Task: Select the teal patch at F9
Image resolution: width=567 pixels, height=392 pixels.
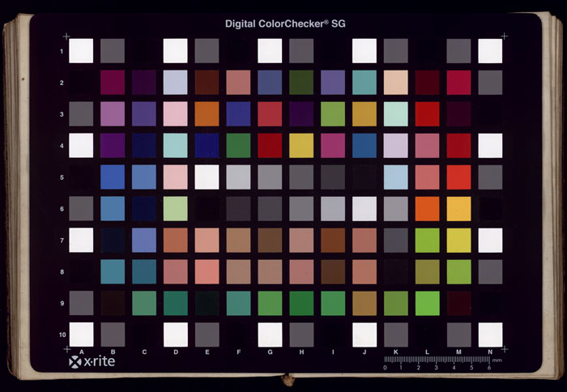Action: point(238,303)
